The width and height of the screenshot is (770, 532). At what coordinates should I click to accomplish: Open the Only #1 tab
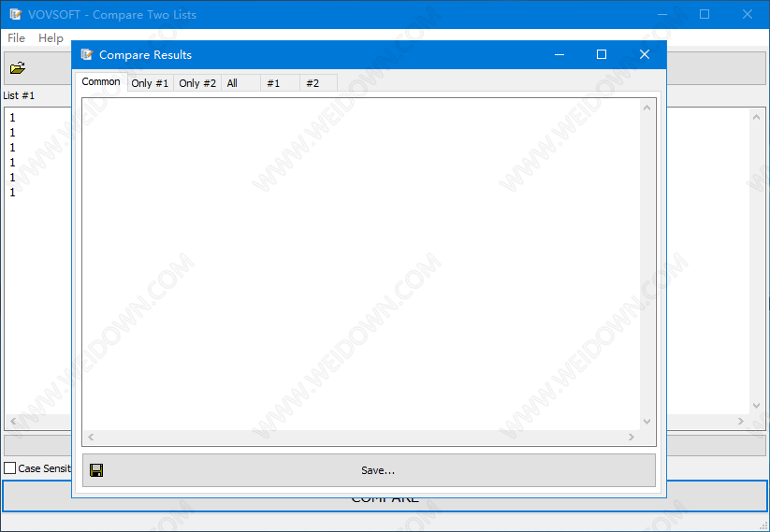click(150, 83)
